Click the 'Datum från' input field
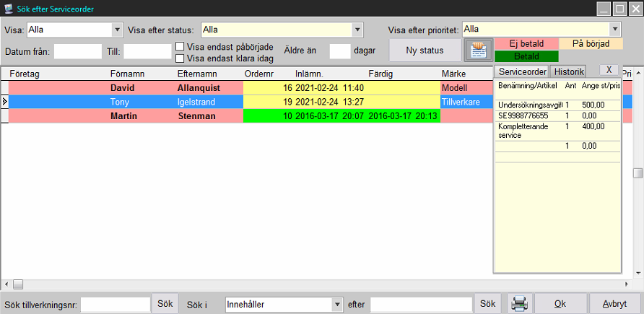Image resolution: width=644 pixels, height=314 pixels. pos(78,51)
